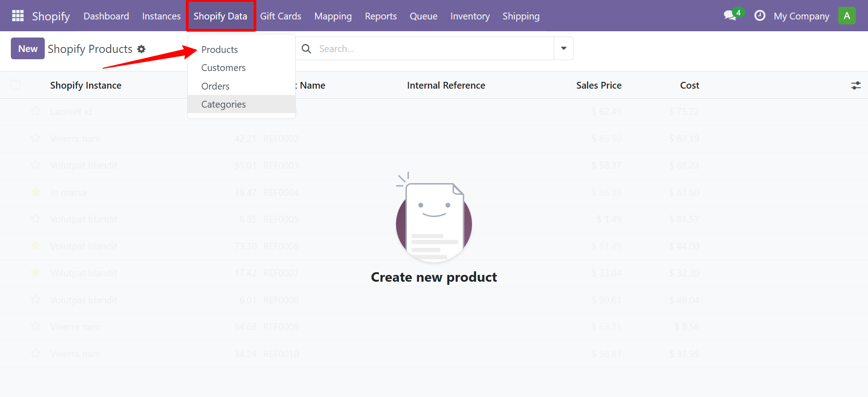Viewport: 868px width, 397px height.
Task: Sort by Sales Price column header
Action: [599, 85]
